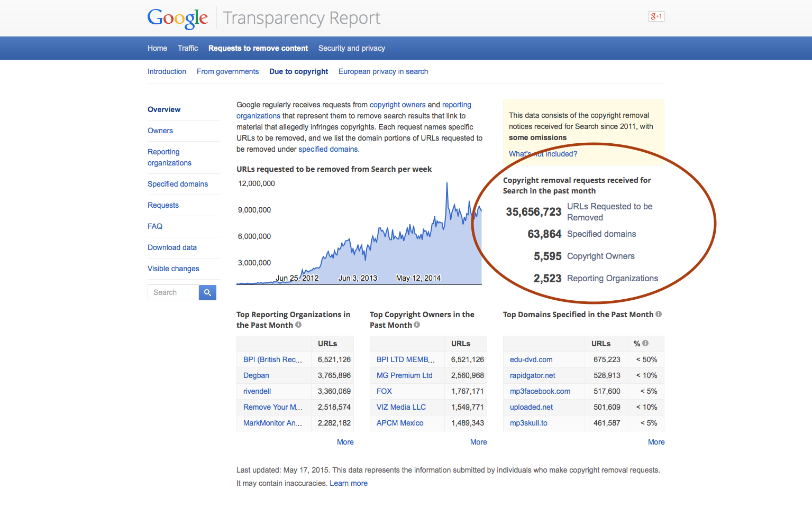The width and height of the screenshot is (812, 526).
Task: Open the Traffic menu item
Action: tap(188, 48)
